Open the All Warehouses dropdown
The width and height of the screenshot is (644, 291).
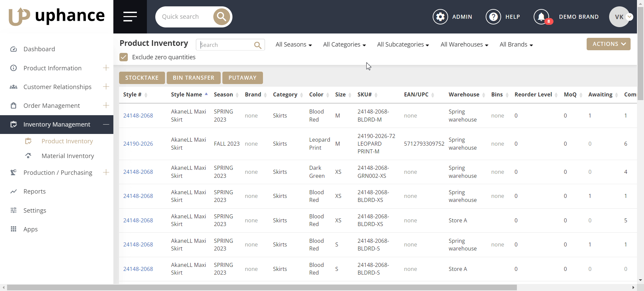[464, 45]
